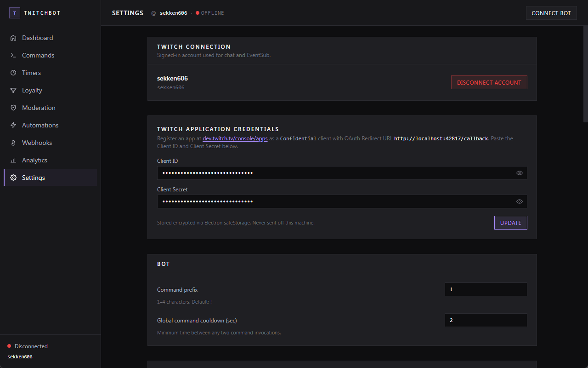588x368 pixels.
Task: Click the UPDATE credentials button
Action: [510, 223]
